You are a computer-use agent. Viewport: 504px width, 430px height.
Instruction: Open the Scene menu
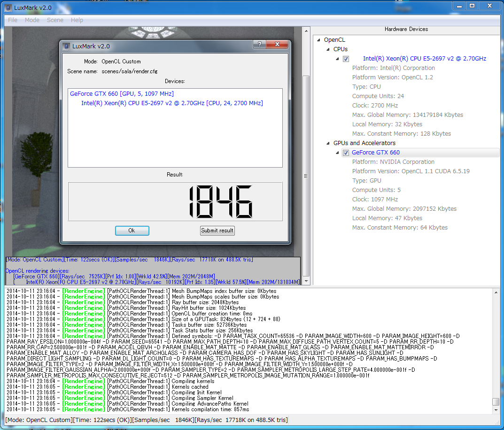(x=55, y=20)
